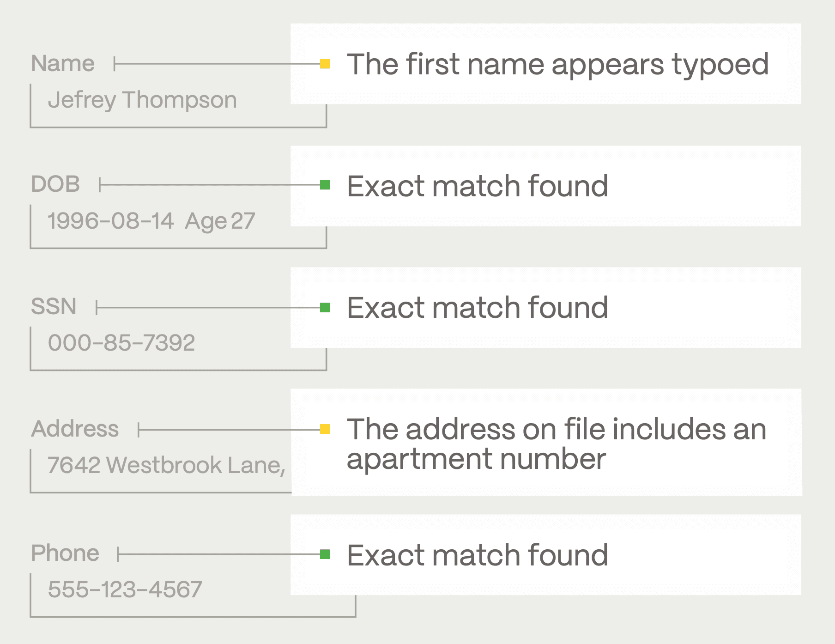Click the Phone field label
The image size is (835, 644).
click(65, 553)
